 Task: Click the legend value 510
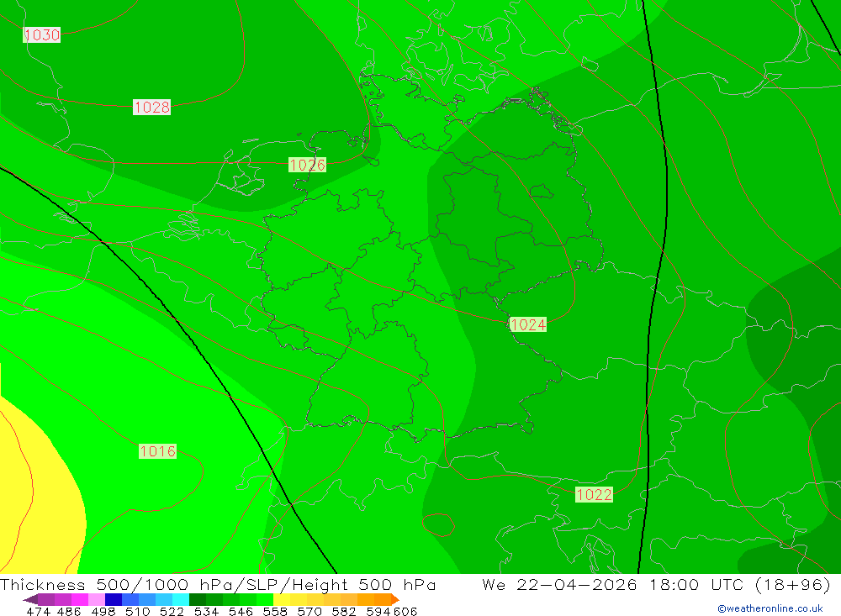click(137, 611)
